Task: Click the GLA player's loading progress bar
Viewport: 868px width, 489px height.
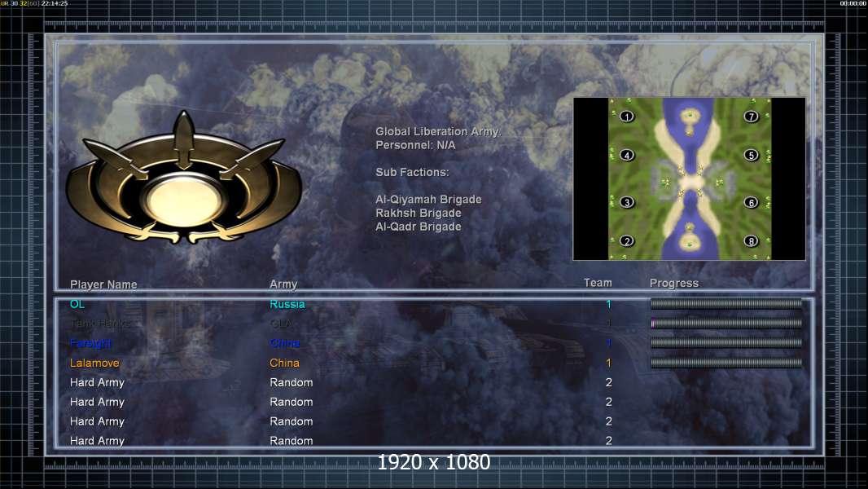Action: click(x=726, y=323)
